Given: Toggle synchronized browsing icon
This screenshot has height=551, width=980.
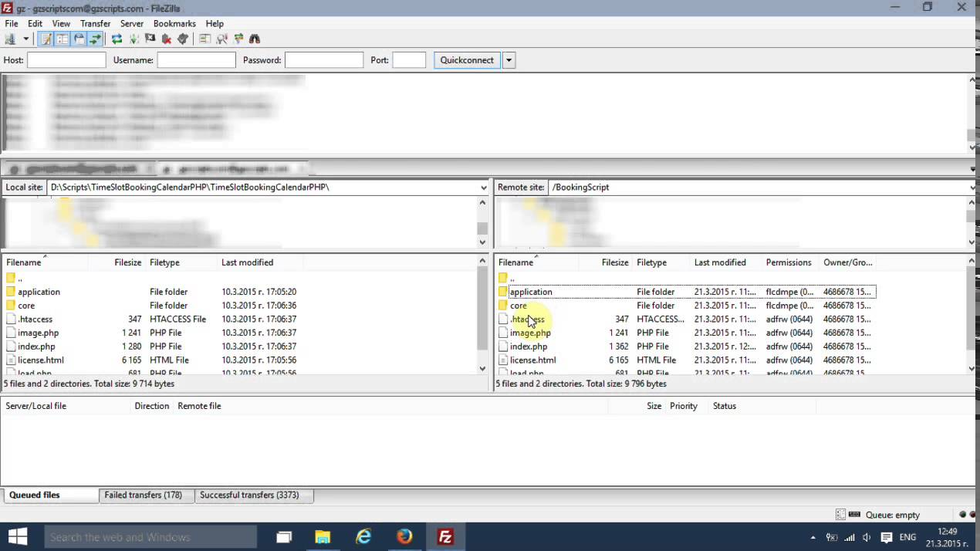Looking at the screenshot, I should click(238, 39).
